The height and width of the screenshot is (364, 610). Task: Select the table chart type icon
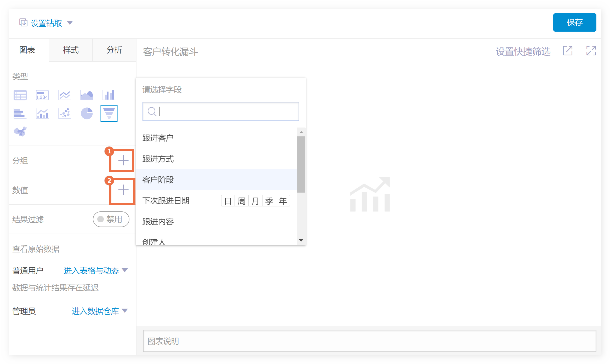(x=20, y=95)
